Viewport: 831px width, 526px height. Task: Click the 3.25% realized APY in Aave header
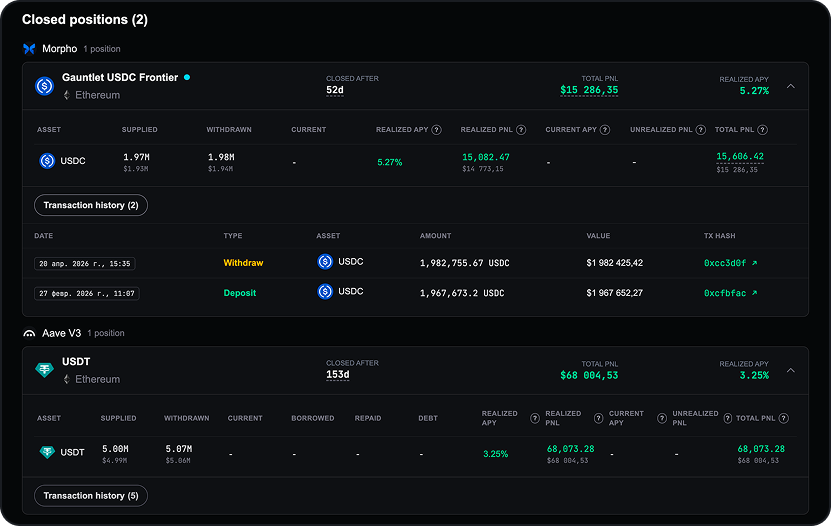coord(754,375)
